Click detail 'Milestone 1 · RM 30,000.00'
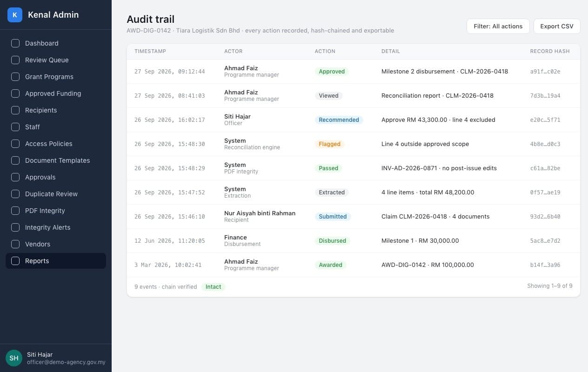 pyautogui.click(x=420, y=241)
